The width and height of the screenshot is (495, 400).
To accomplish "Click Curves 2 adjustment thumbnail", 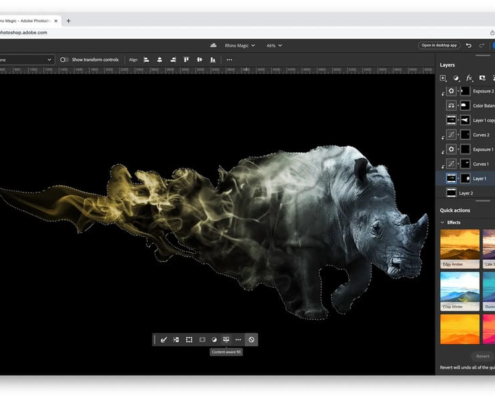I will 451,135.
